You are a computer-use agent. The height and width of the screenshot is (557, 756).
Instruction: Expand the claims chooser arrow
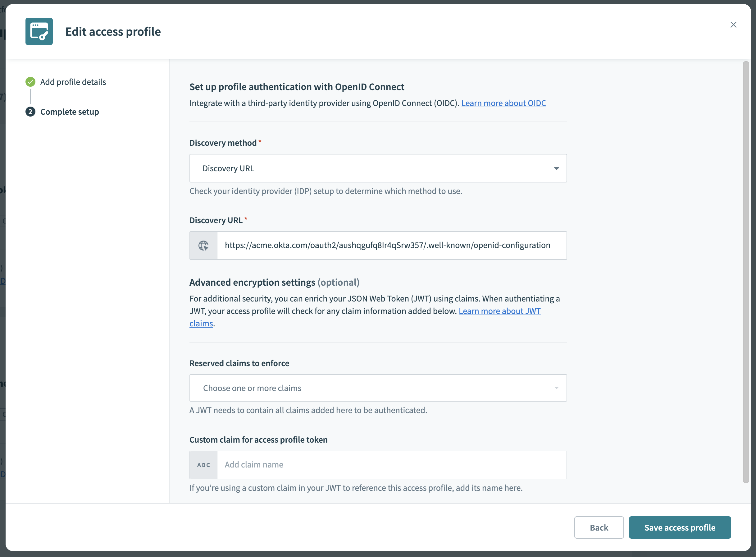coord(556,388)
